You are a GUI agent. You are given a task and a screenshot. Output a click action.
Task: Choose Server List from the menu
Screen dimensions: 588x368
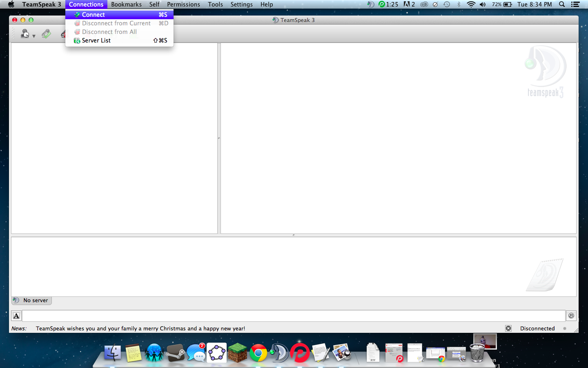pos(119,40)
